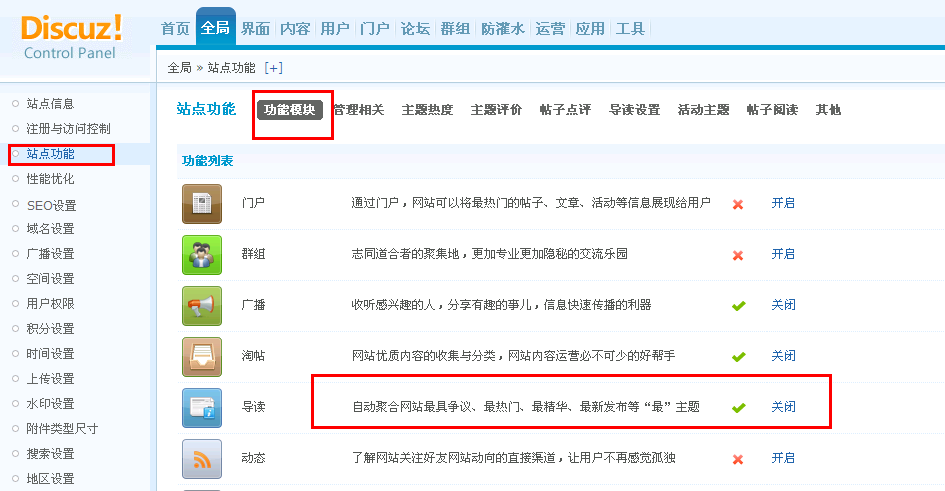Switch to the 导读设置 sub-tab
This screenshot has width=945, height=491.
[635, 110]
